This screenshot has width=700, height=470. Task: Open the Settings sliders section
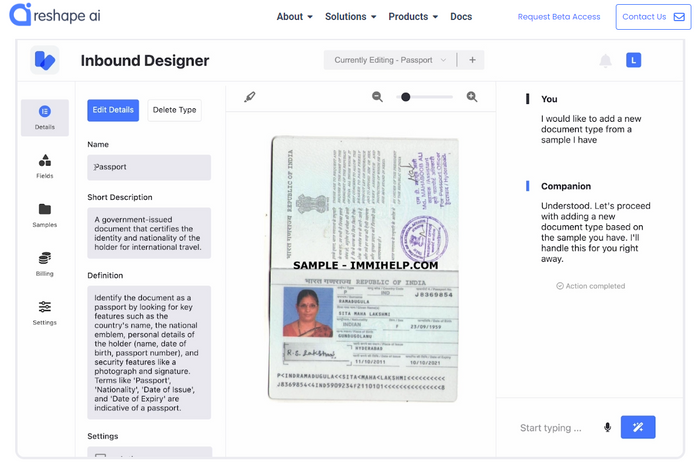(45, 313)
